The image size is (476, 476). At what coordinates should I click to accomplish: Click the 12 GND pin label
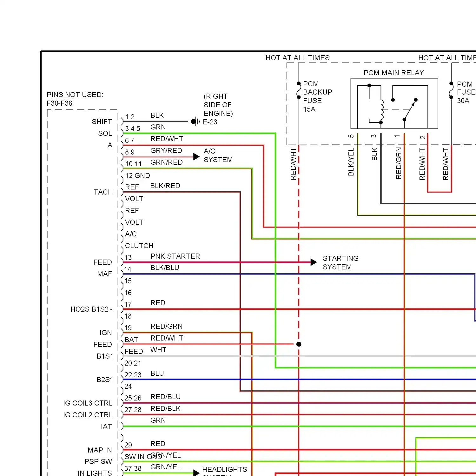(x=137, y=175)
